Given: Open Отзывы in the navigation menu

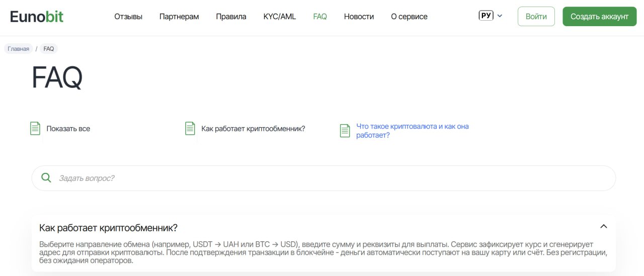Looking at the screenshot, I should click(x=128, y=17).
